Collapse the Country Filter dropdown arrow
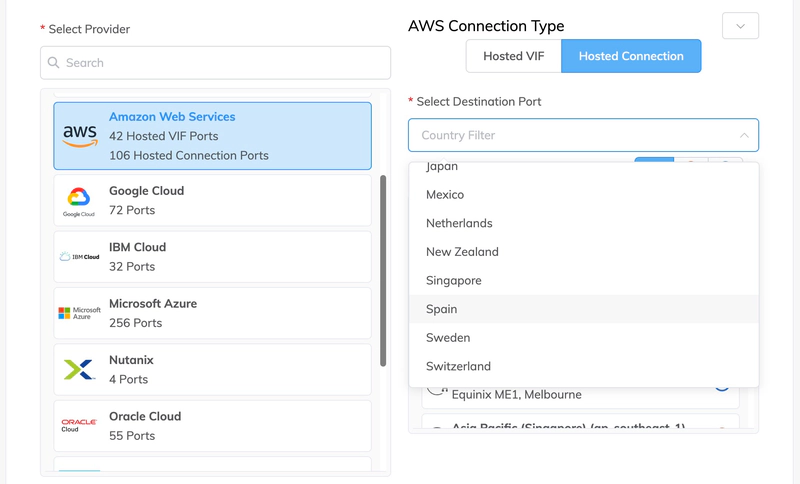Image resolution: width=800 pixels, height=484 pixels. (x=744, y=135)
